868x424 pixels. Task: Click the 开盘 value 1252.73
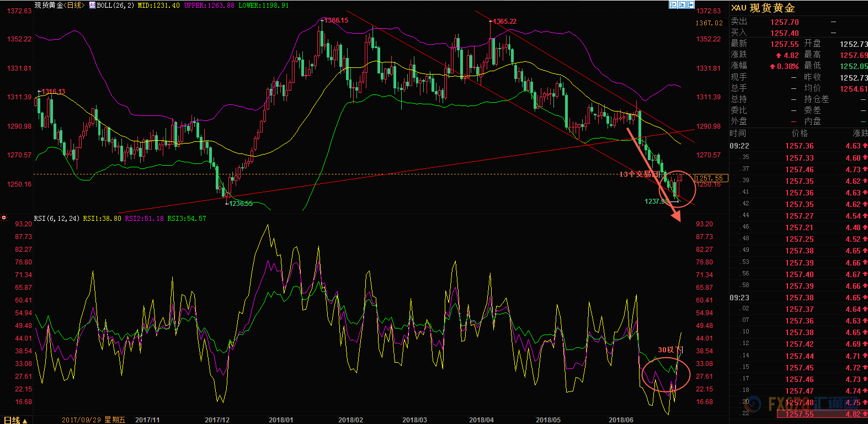click(854, 44)
